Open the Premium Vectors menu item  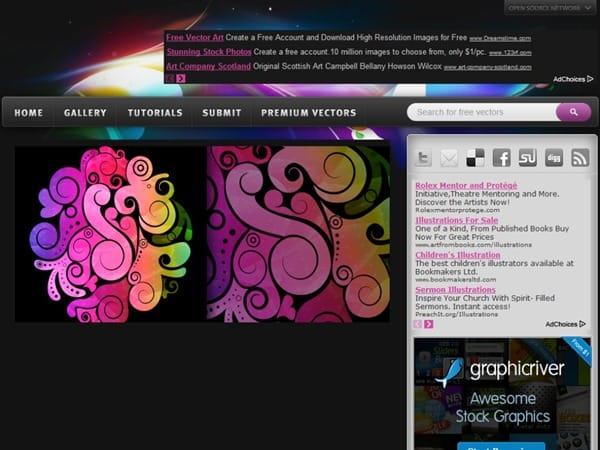click(x=309, y=113)
